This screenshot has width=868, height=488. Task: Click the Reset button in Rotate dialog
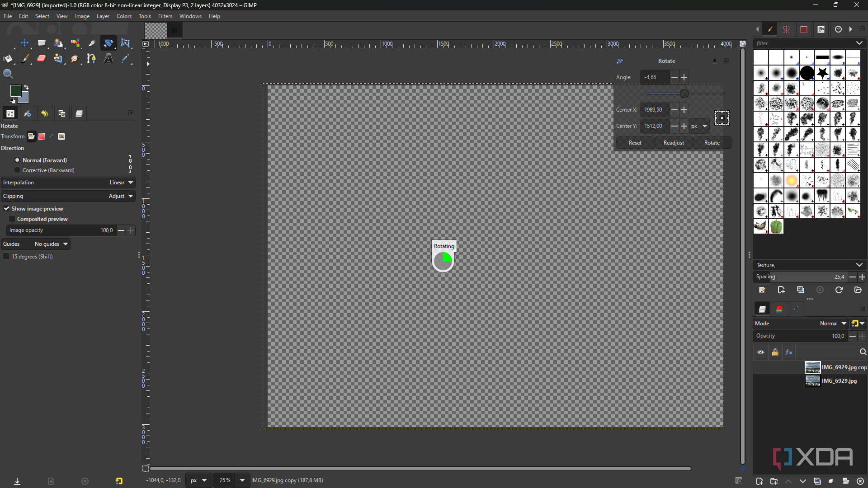point(635,143)
